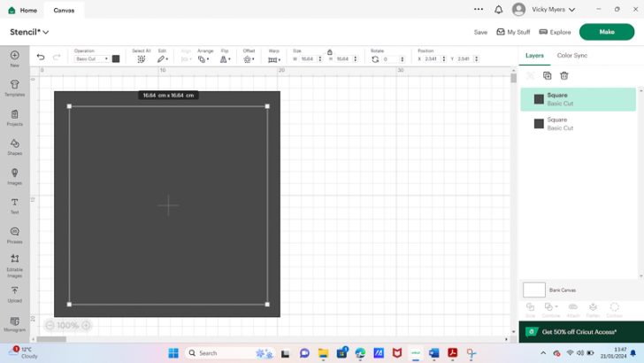The width and height of the screenshot is (644, 363).
Task: Open the Shapes tool in sidebar
Action: coord(15,145)
